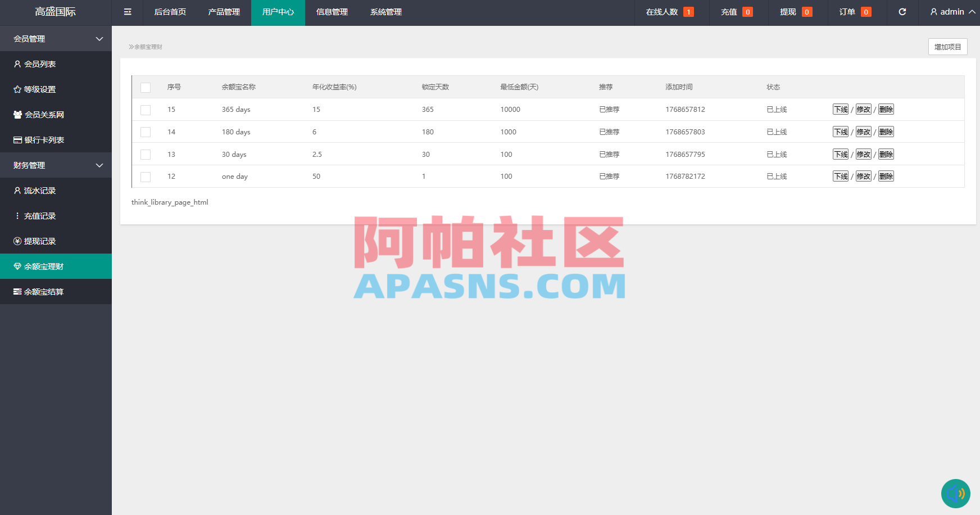Click the refresh icon in top bar
Image resolution: width=980 pixels, height=515 pixels.
coord(902,12)
